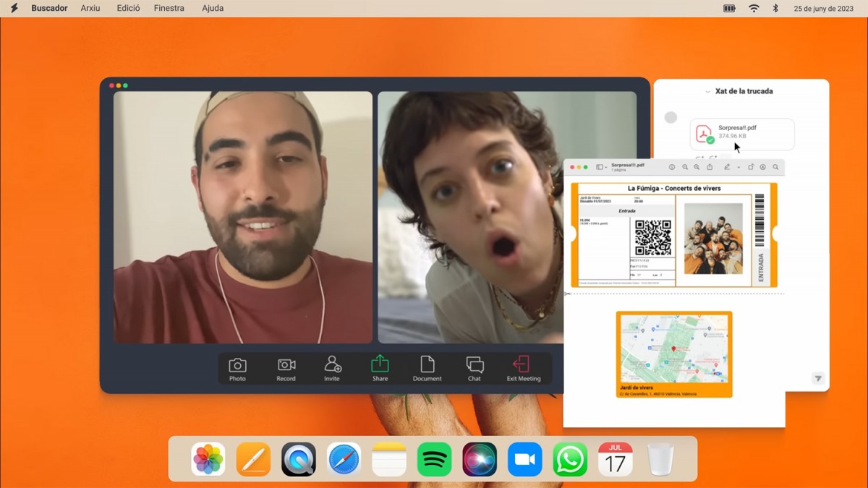Toggle the Chat panel in meeting
Screen dimensions: 868x488
pyautogui.click(x=475, y=367)
